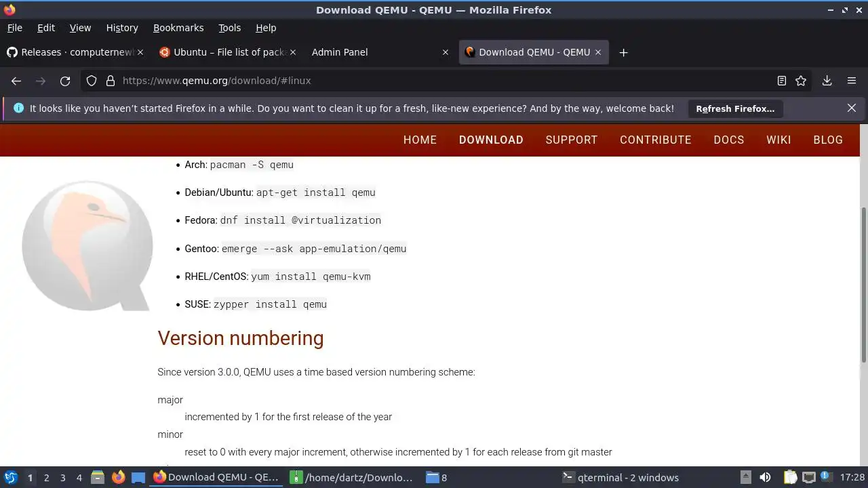Open the DOWNLOAD nav link
Screen dimensions: 868x488
tap(491, 140)
